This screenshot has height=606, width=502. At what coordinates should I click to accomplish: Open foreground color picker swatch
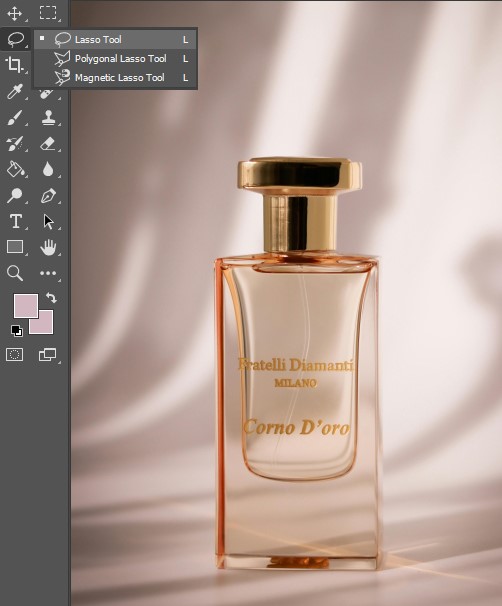(x=26, y=305)
